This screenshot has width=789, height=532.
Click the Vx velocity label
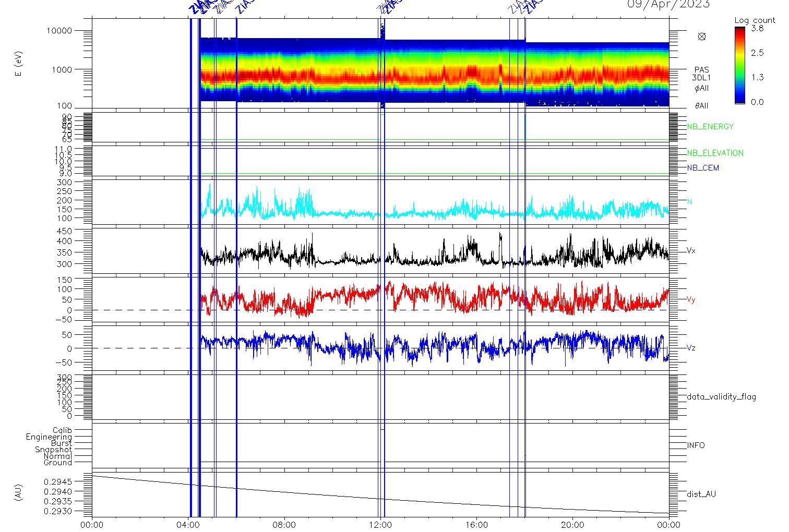pos(691,251)
